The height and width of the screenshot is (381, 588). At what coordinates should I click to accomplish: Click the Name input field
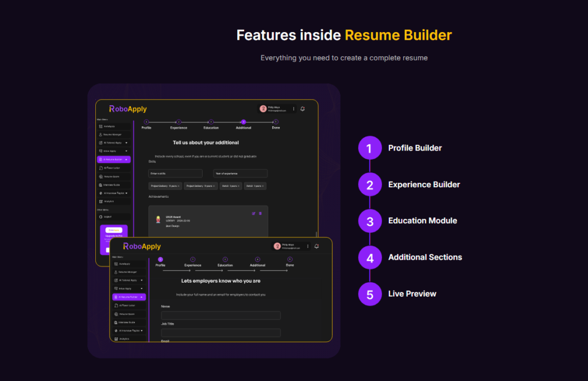220,315
